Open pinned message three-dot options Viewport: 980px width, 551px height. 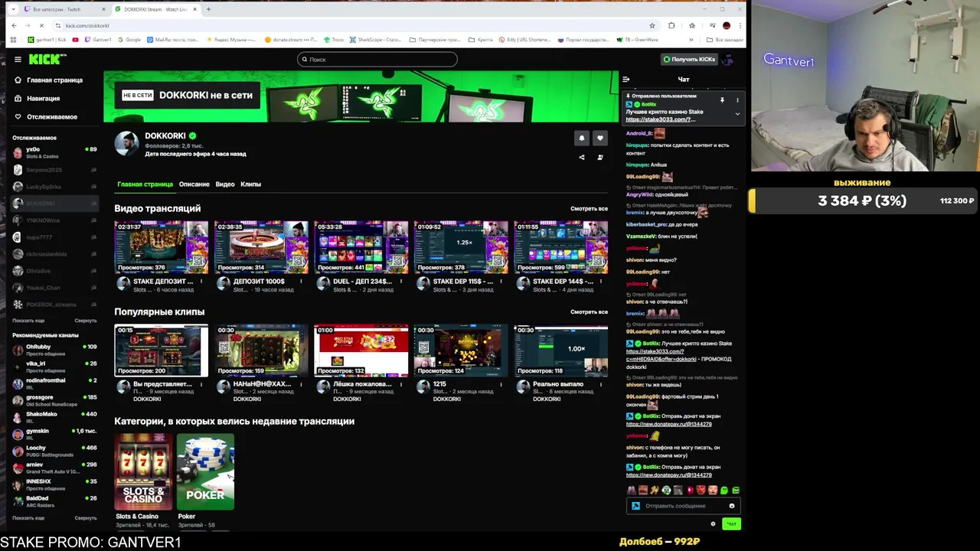point(737,100)
